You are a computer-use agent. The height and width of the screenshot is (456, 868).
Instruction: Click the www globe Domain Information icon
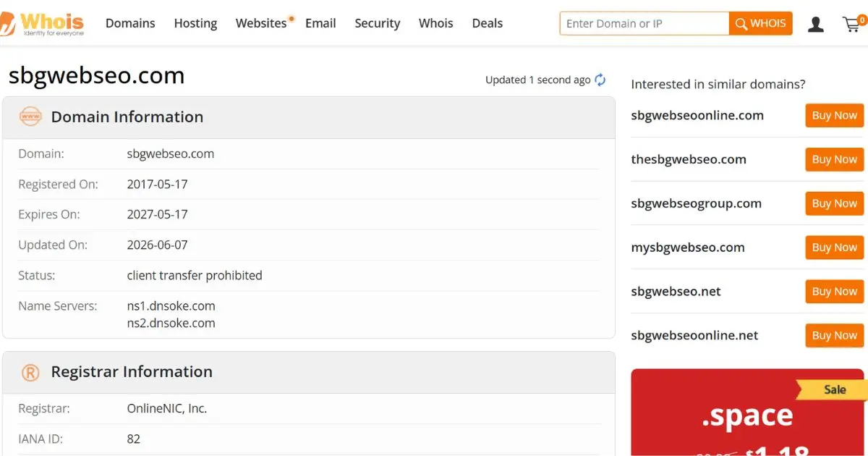point(30,117)
